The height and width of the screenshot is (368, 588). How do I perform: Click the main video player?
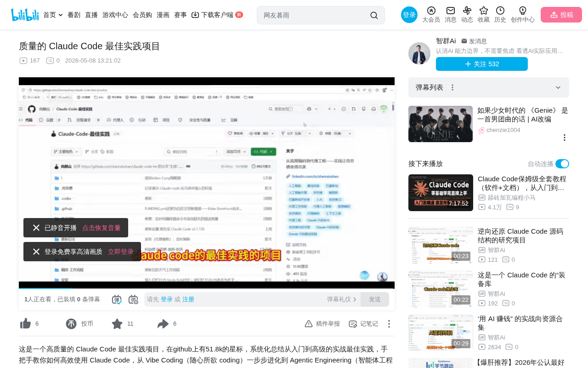[x=207, y=183]
